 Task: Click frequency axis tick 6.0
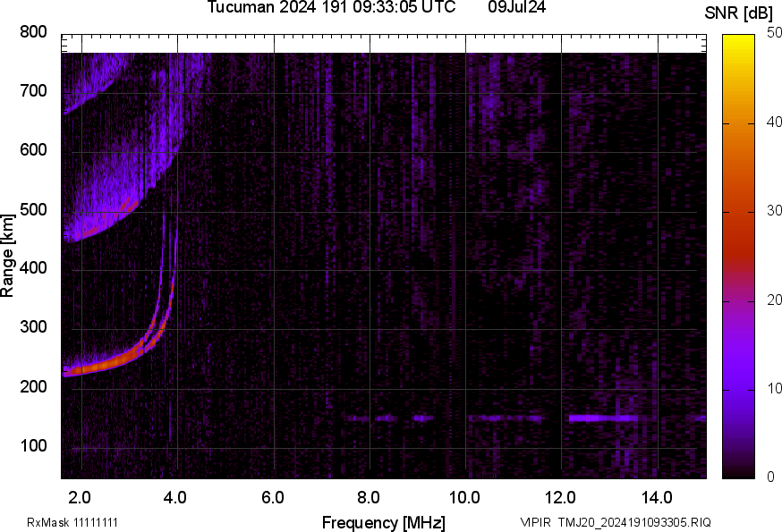click(272, 497)
